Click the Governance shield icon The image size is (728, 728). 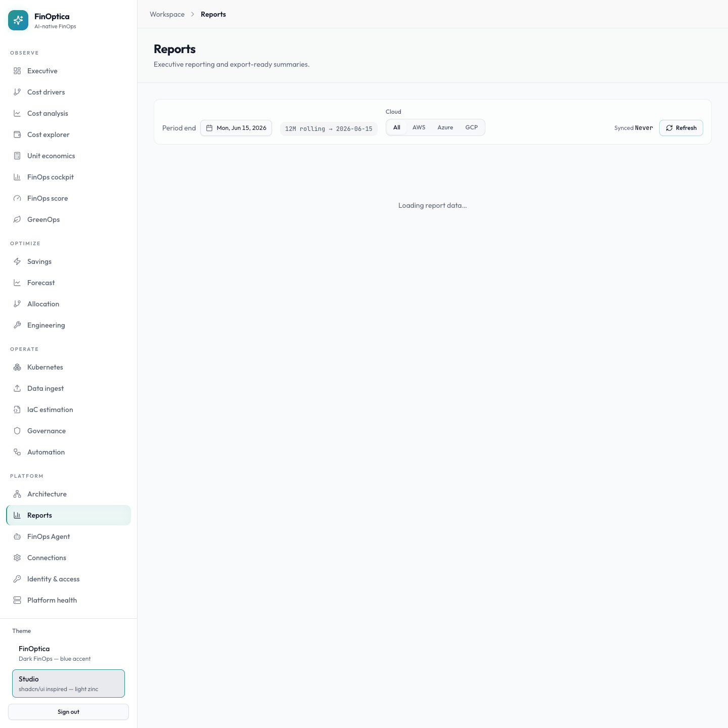[x=17, y=431]
